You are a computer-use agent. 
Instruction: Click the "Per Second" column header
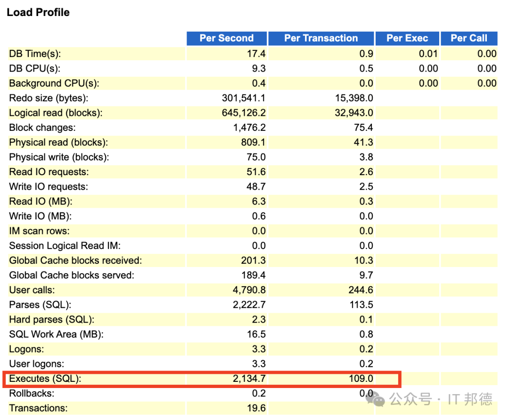(227, 38)
